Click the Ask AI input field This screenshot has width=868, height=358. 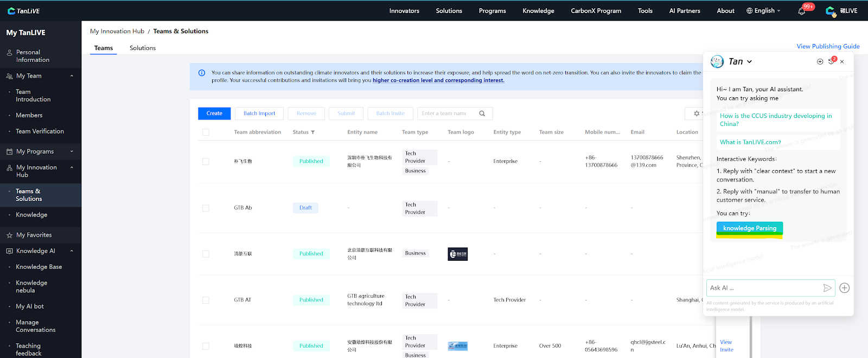coord(762,288)
